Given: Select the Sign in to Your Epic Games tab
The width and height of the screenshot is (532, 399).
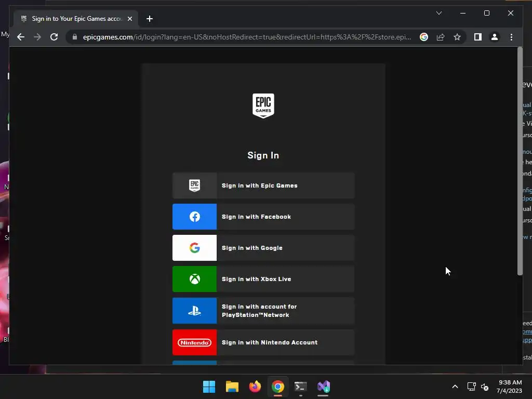Looking at the screenshot, I should coord(76,19).
